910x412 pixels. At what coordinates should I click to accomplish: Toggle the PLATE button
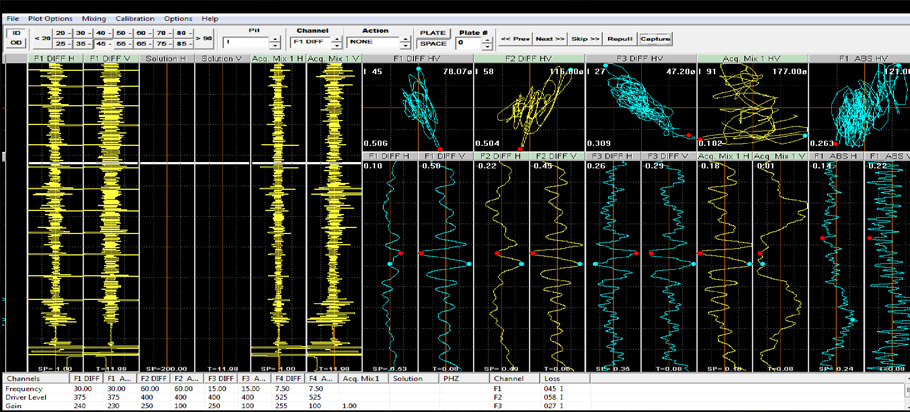[x=433, y=33]
